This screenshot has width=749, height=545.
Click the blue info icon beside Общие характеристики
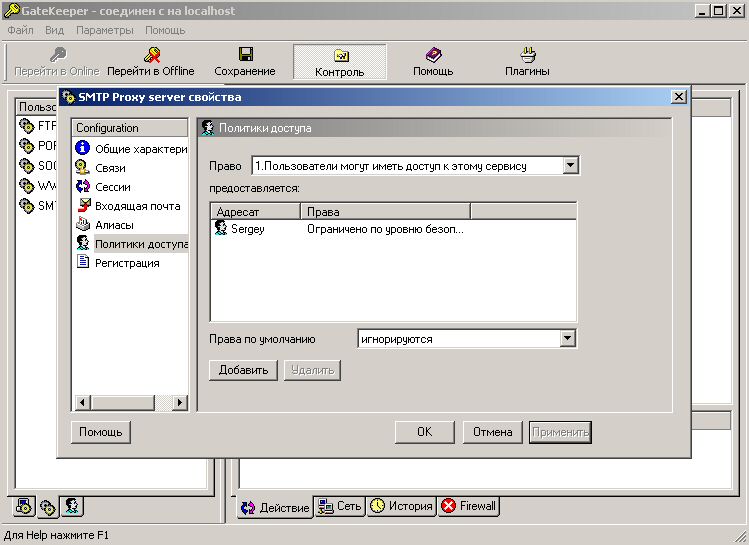click(x=83, y=148)
